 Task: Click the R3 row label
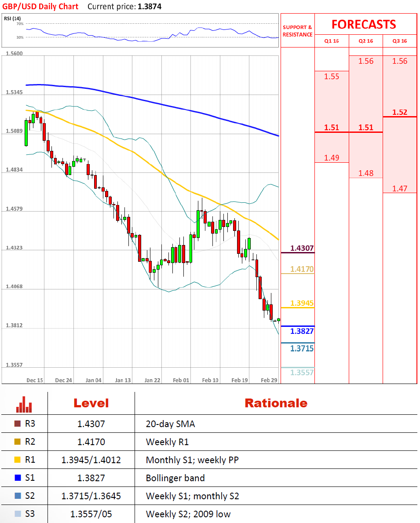30,424
